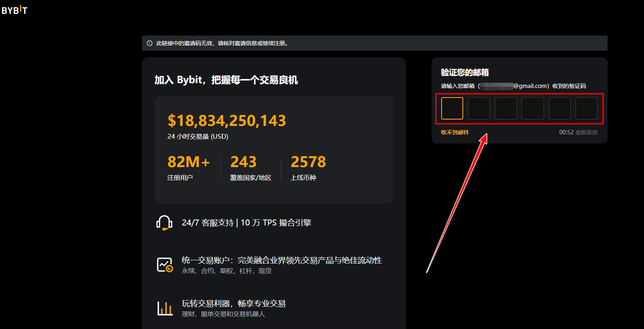Click the info icon in the invite-code warning banner
This screenshot has height=329, width=644.
pos(150,43)
